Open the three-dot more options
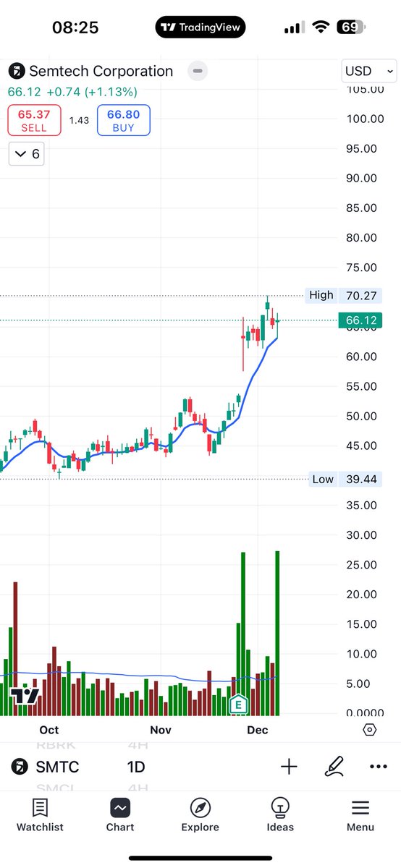This screenshot has width=401, height=868. [378, 767]
